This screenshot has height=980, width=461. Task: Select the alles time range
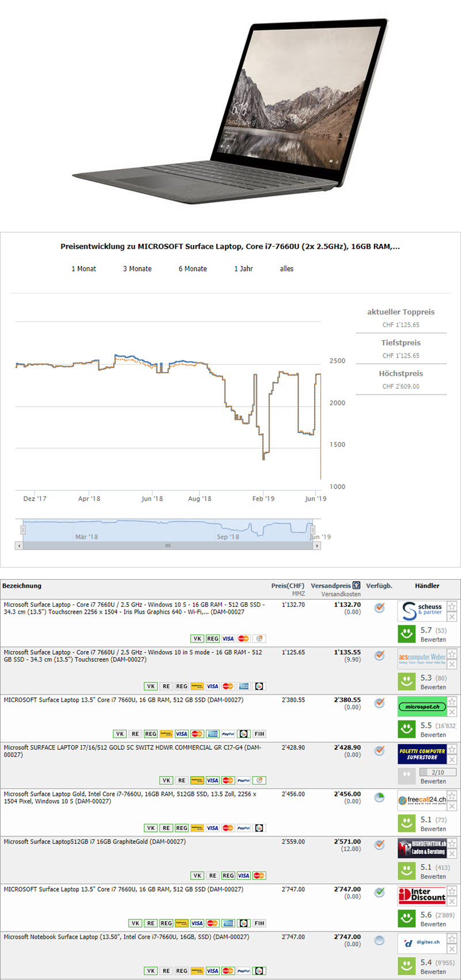pos(286,269)
